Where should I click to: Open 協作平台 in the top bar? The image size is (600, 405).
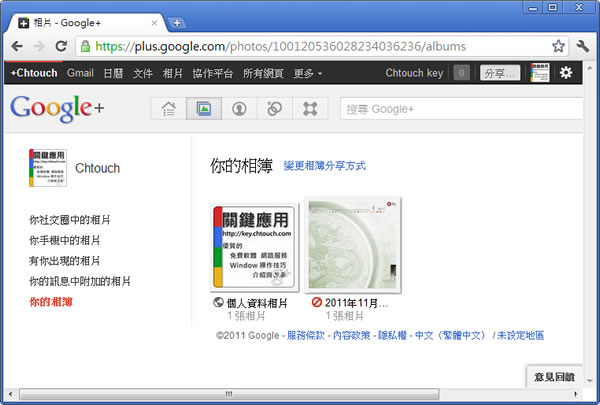(x=213, y=73)
